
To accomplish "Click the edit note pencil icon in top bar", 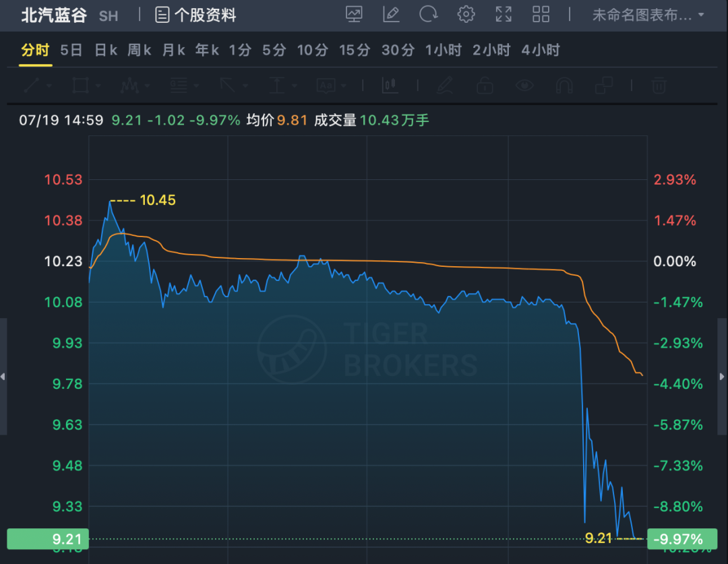I will pos(391,14).
